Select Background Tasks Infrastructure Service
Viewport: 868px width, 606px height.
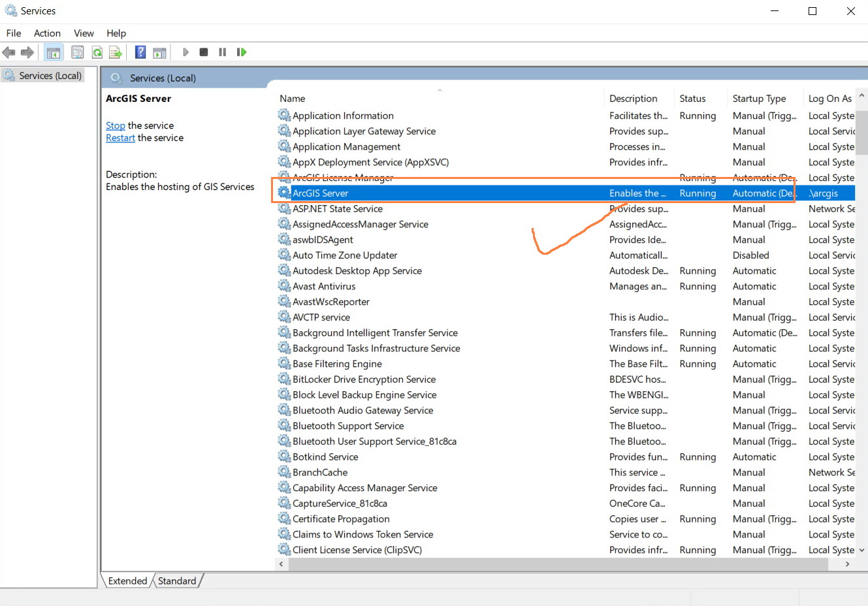376,349
